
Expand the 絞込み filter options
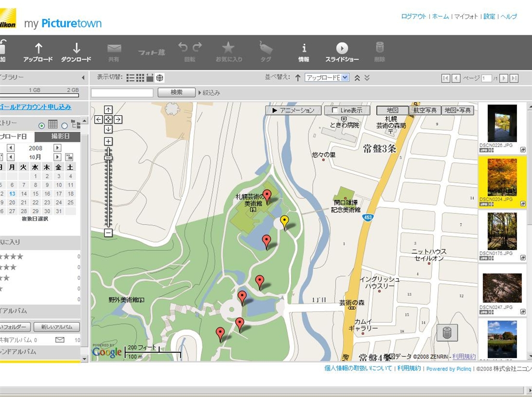coord(209,92)
